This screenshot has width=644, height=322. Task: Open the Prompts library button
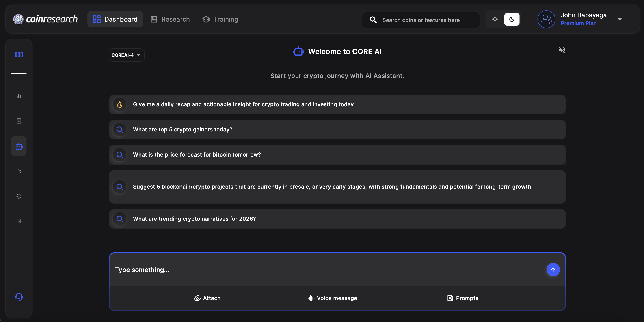click(x=462, y=298)
